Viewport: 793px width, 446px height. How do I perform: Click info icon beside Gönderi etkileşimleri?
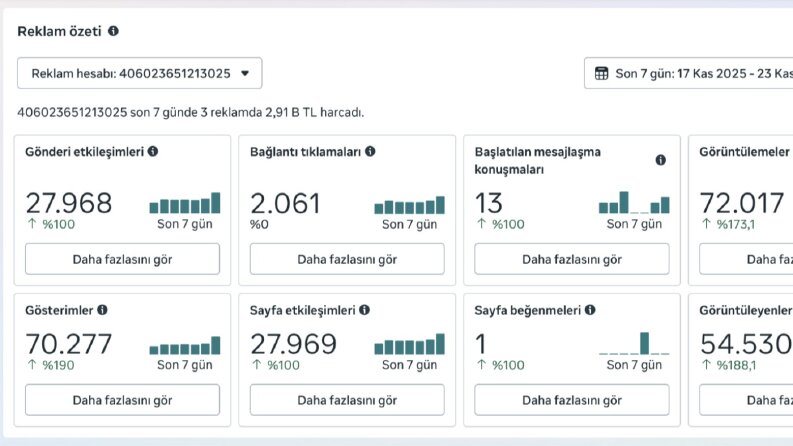point(153,151)
